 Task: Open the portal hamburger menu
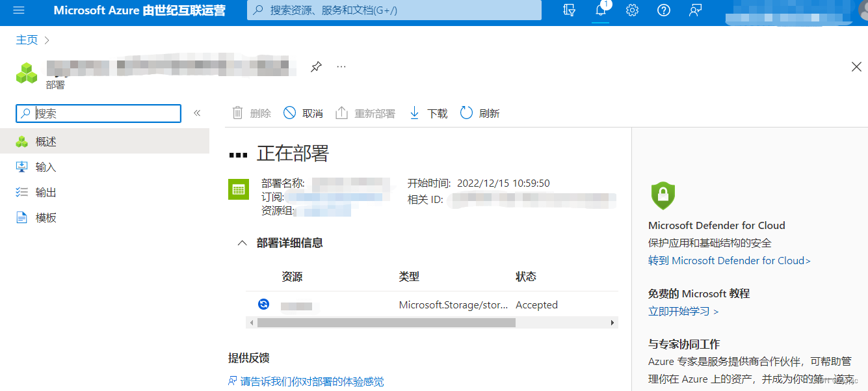point(18,10)
